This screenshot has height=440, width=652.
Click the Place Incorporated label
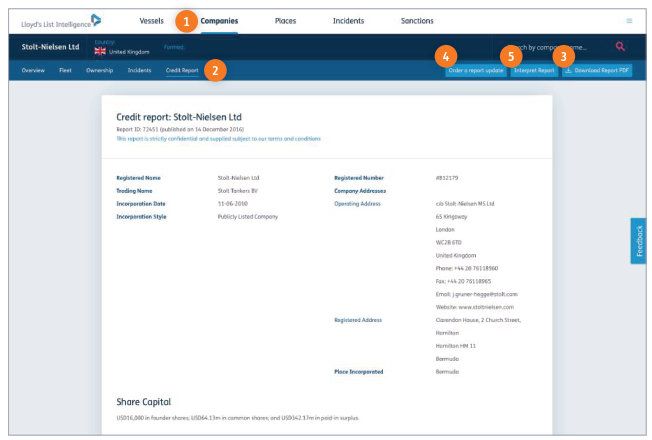(x=359, y=372)
